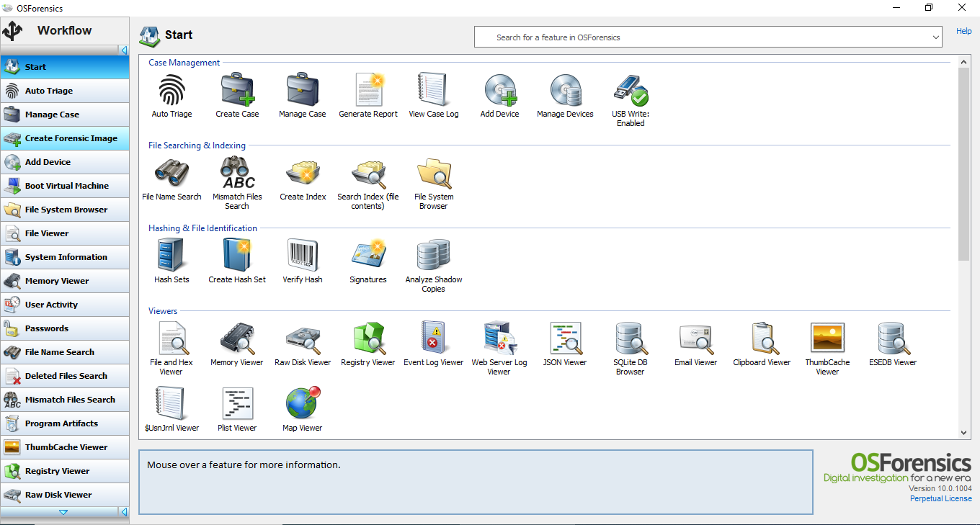Screen dimensions: 980x525
Task: Open the View Case Log icon
Action: [x=434, y=91]
